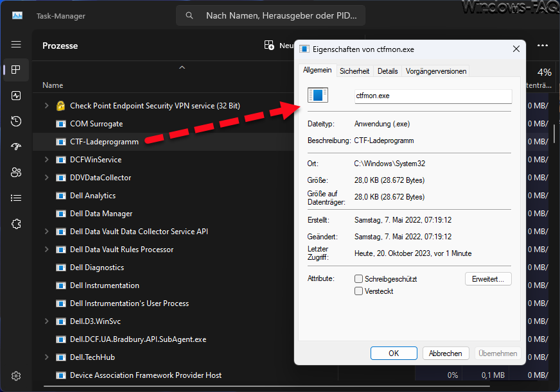Viewport: 560px width, 392px height.
Task: Expand the DDVDataCollector process group
Action: [x=46, y=177]
